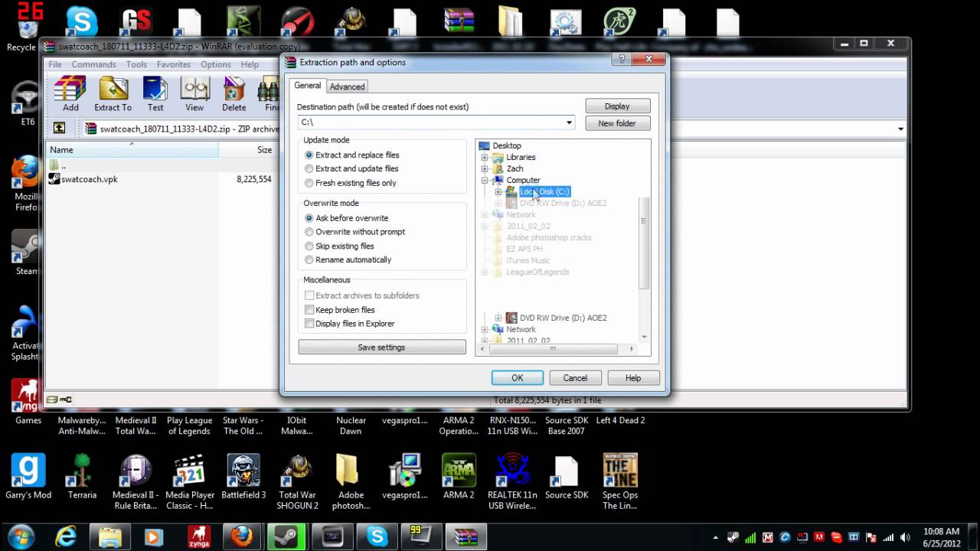Switch to WinRAR on the taskbar
The width and height of the screenshot is (980, 551).
(466, 537)
